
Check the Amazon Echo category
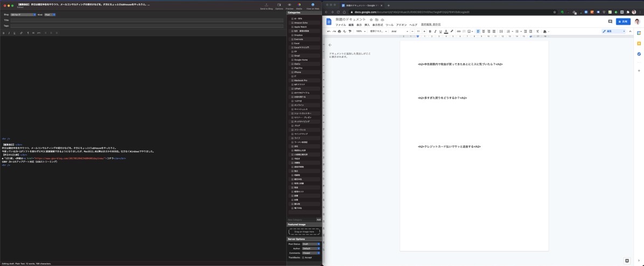[x=292, y=23]
